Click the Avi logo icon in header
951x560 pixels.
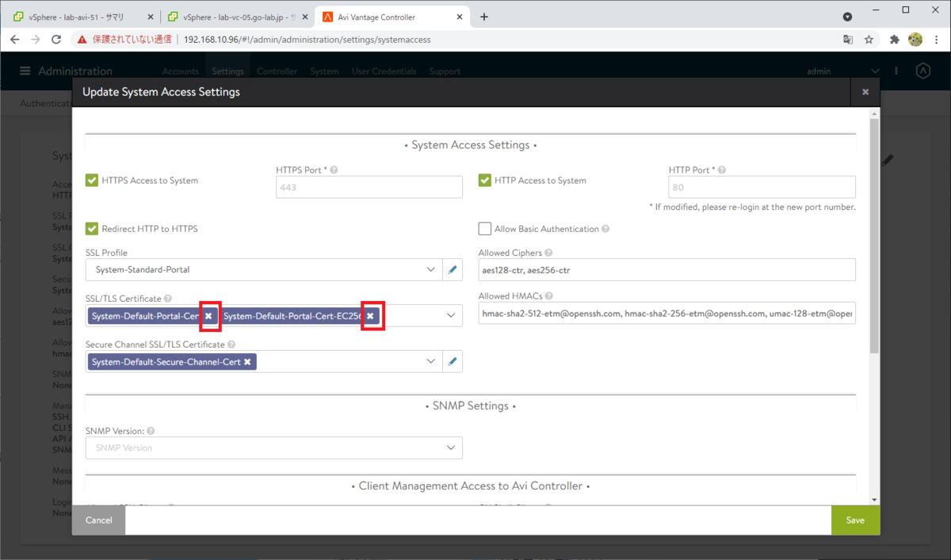click(x=922, y=71)
